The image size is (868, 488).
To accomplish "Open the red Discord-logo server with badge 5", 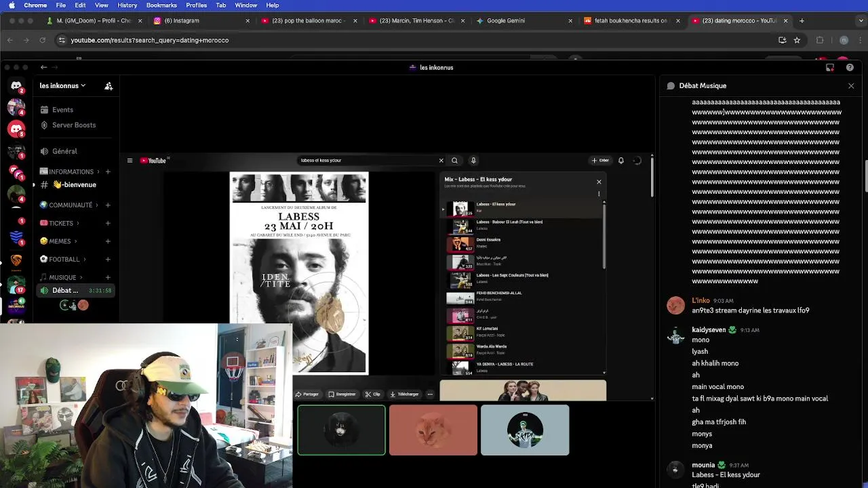I will coord(16,129).
